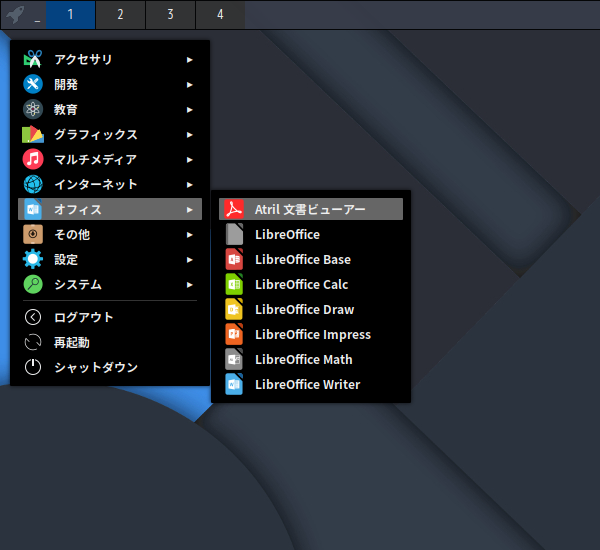Viewport: 600px width, 550px height.
Task: Click the rocket launcher icon in the panel
Action: [16, 15]
